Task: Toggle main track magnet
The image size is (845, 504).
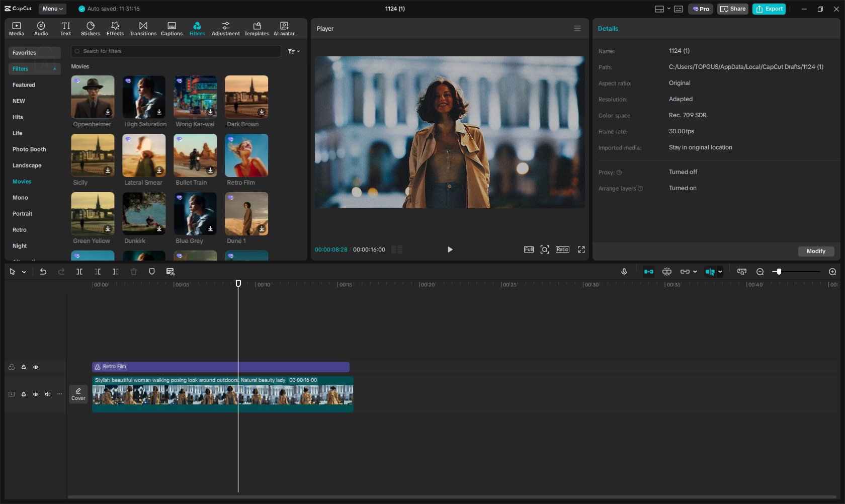Action: coord(649,272)
